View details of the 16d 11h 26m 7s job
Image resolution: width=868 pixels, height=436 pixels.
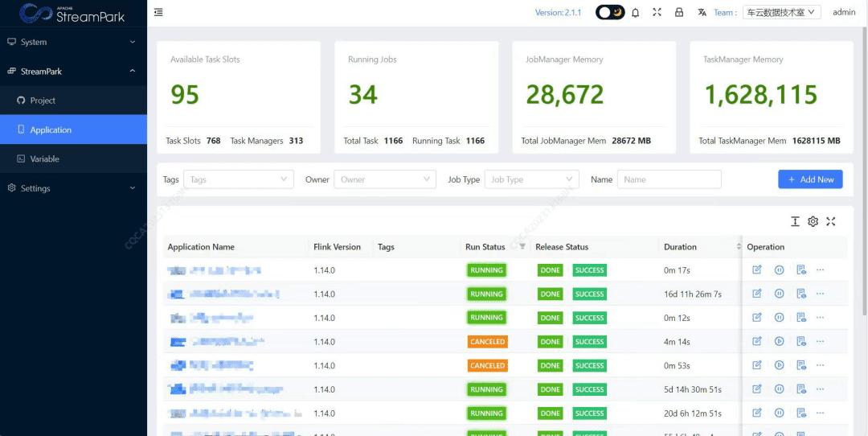[x=800, y=294]
